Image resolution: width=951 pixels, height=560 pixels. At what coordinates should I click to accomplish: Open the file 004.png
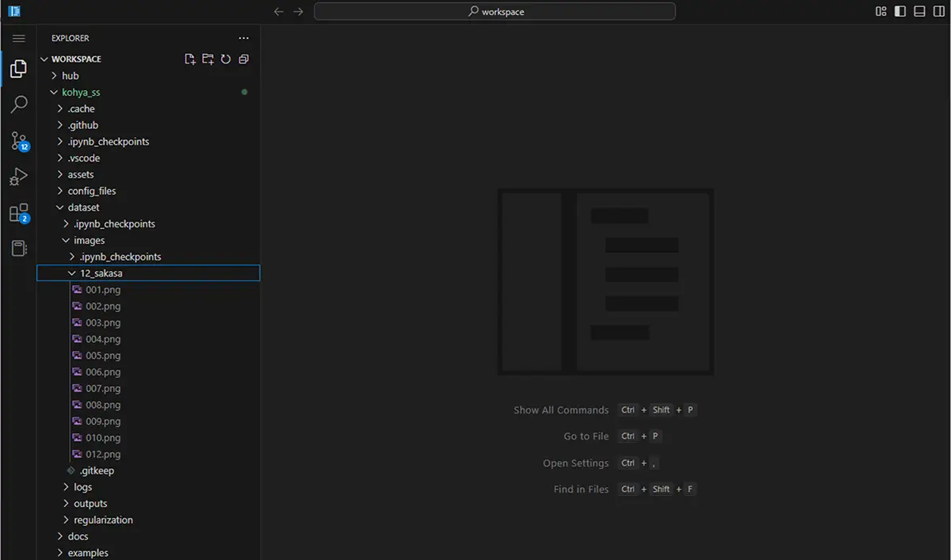tap(148, 339)
